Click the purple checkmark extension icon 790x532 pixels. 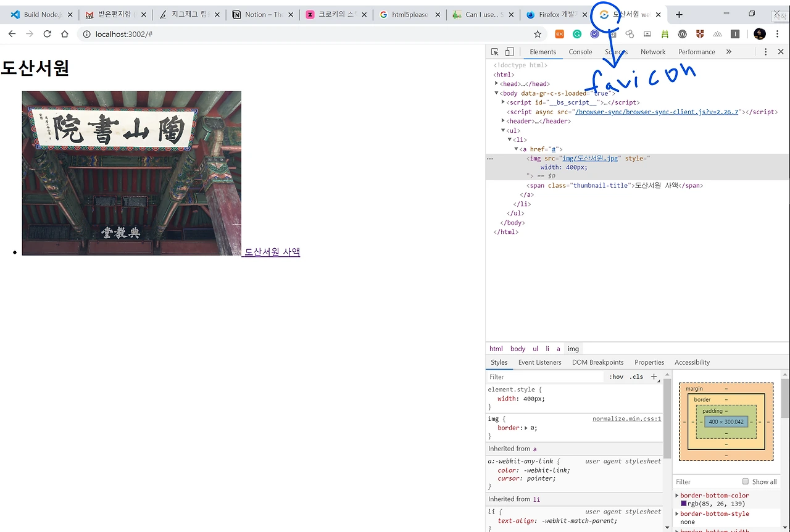594,34
